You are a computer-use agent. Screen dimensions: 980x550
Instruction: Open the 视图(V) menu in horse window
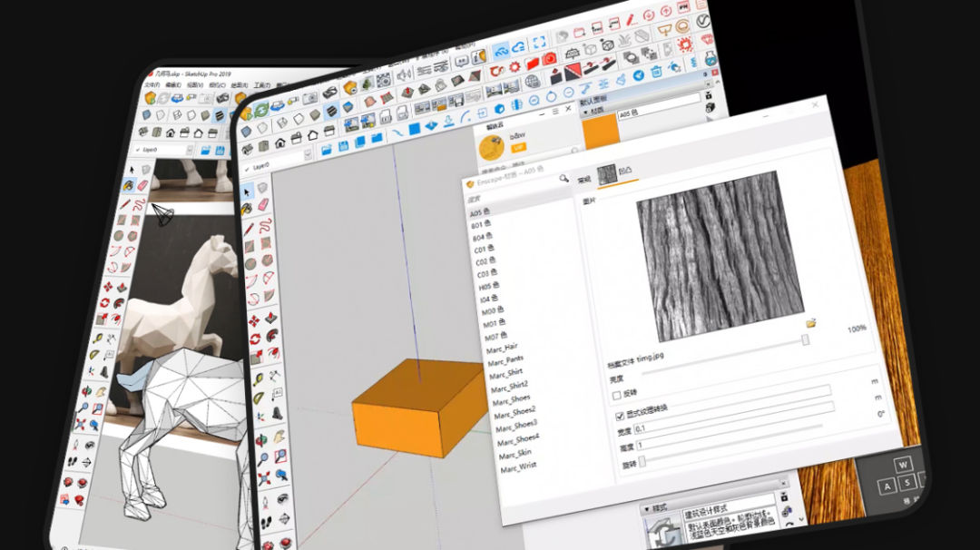coord(195,85)
